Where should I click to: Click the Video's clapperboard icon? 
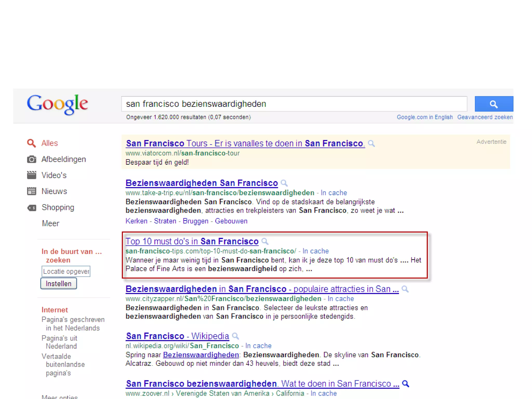[x=31, y=175]
